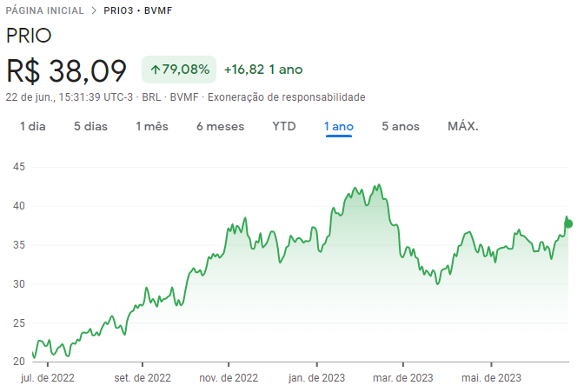This screenshot has width=584, height=392.
Task: Click the up arrow in percentage badge
Action: tap(155, 70)
